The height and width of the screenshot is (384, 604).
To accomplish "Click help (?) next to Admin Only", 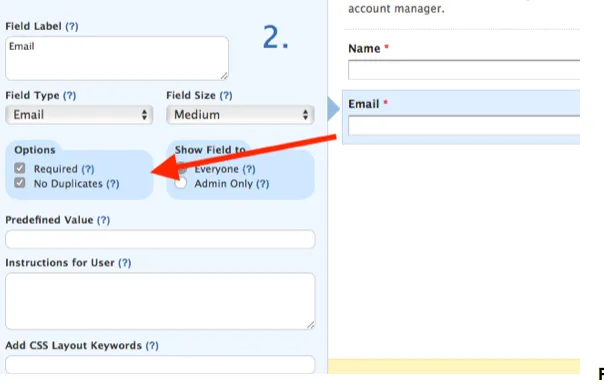I will tap(263, 184).
